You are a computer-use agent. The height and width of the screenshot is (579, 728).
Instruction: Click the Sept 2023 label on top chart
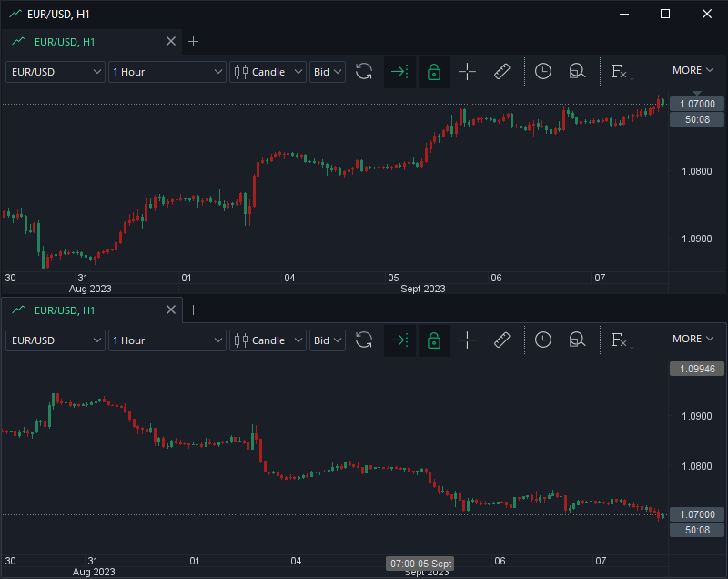coord(423,289)
